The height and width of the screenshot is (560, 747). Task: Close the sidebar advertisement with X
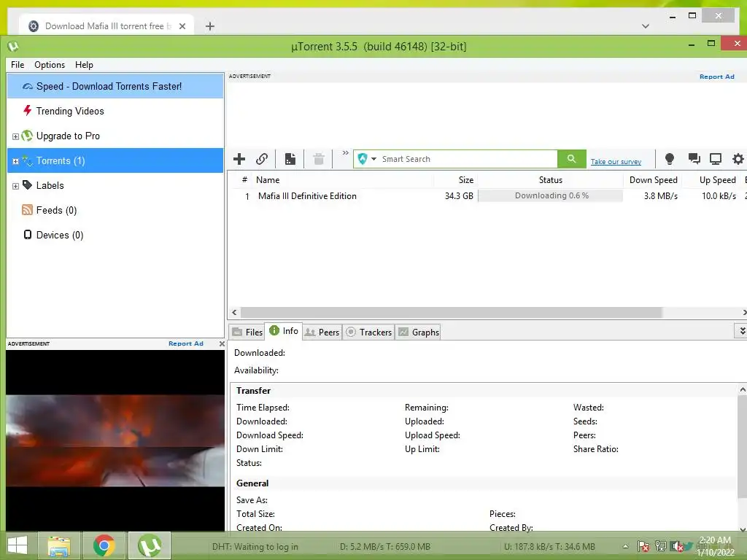[222, 343]
